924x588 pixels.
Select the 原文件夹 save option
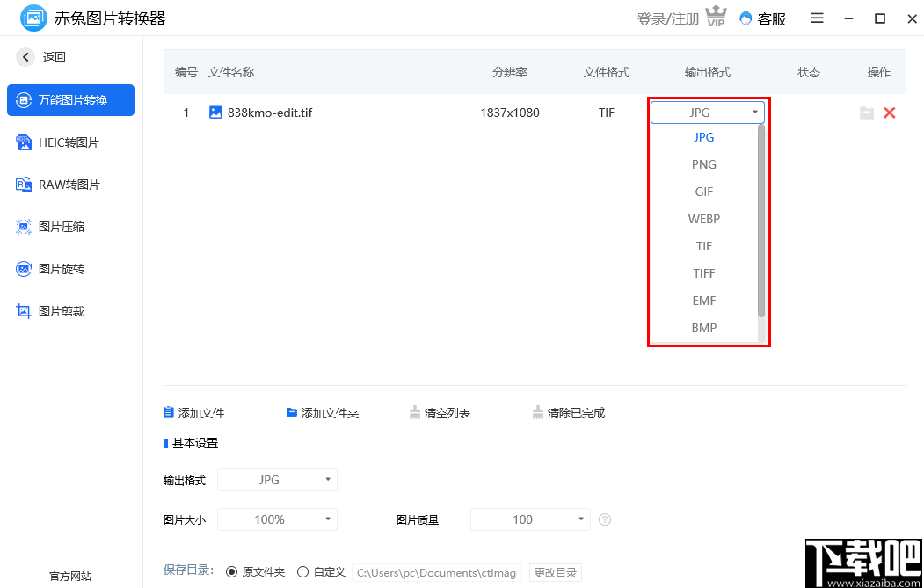pos(232,571)
